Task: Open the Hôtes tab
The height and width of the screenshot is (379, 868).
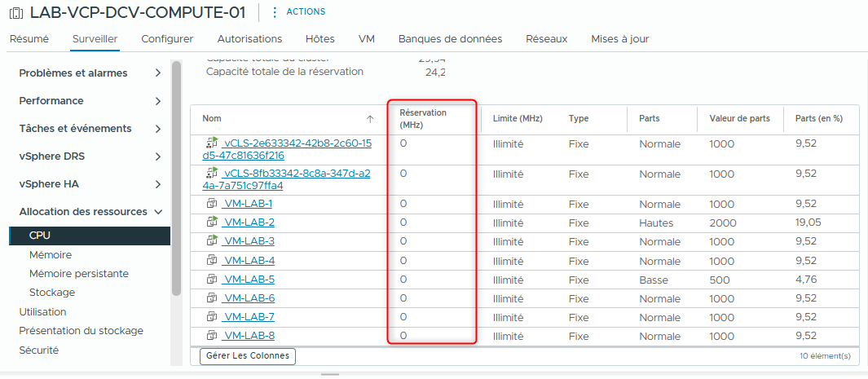Action: (x=320, y=39)
